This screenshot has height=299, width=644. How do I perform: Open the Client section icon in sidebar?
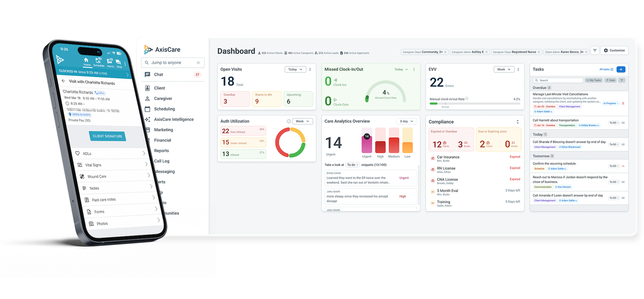click(147, 88)
